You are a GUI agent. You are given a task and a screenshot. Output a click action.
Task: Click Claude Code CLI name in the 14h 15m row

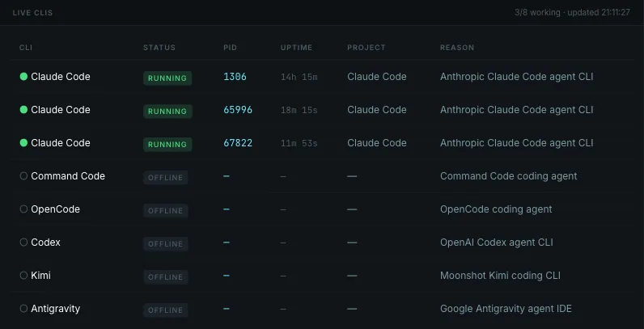(61, 76)
